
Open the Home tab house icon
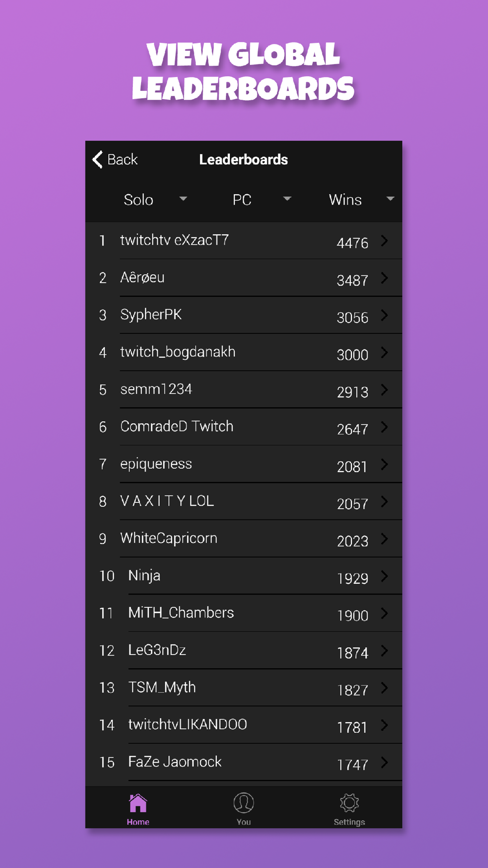point(138,803)
